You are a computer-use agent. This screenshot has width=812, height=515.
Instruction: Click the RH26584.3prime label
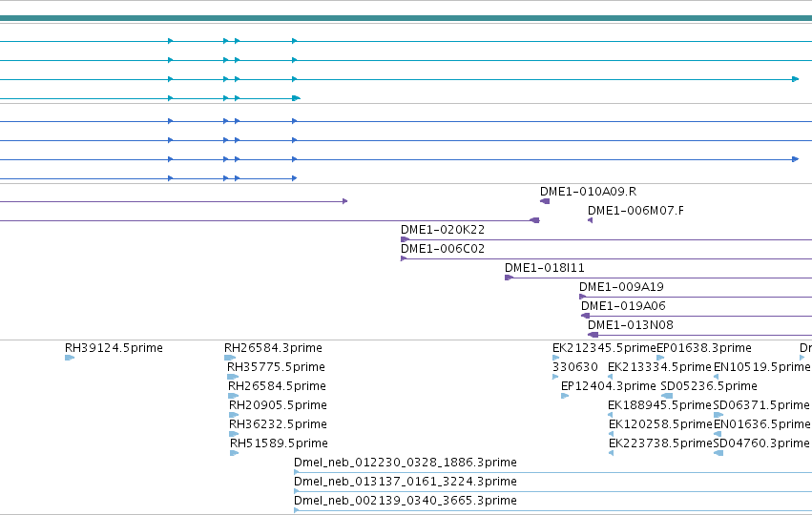(273, 348)
